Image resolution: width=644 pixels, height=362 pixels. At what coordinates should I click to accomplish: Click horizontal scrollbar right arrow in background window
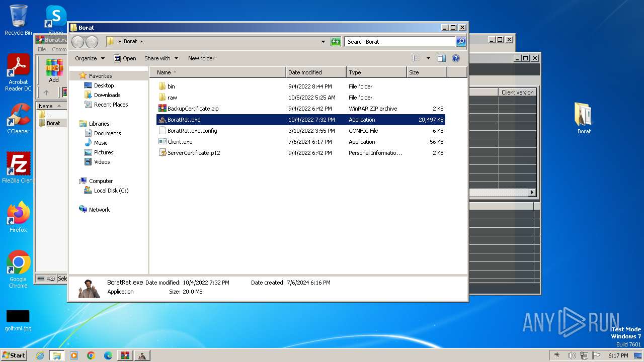(532, 193)
